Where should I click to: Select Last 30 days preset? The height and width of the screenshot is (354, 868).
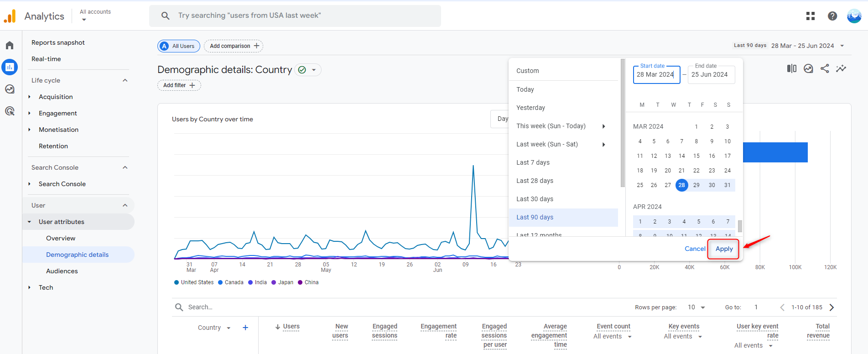563,199
